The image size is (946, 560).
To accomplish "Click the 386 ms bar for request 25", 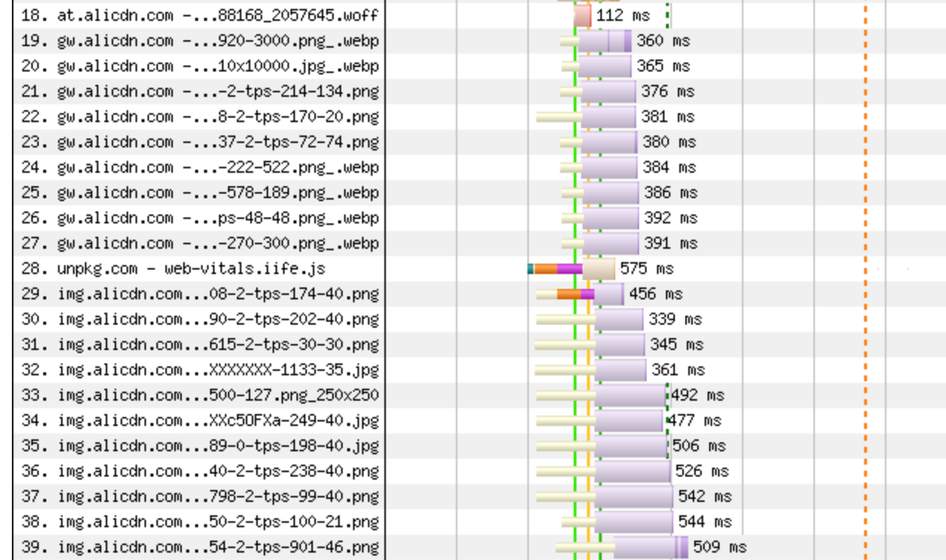I will pos(600,192).
